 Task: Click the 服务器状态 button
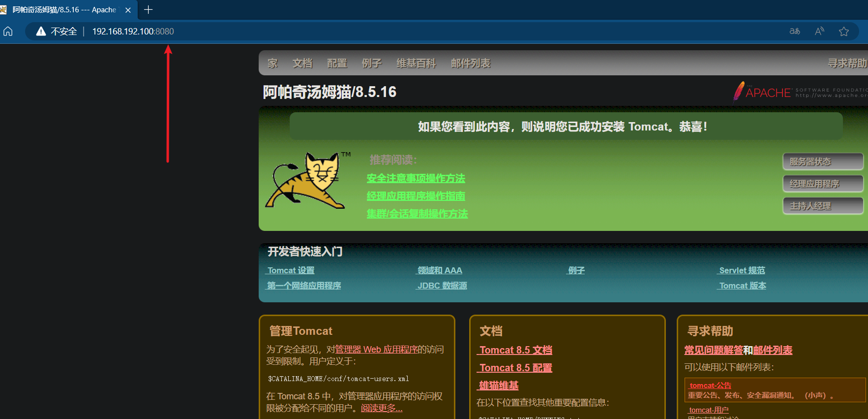823,161
